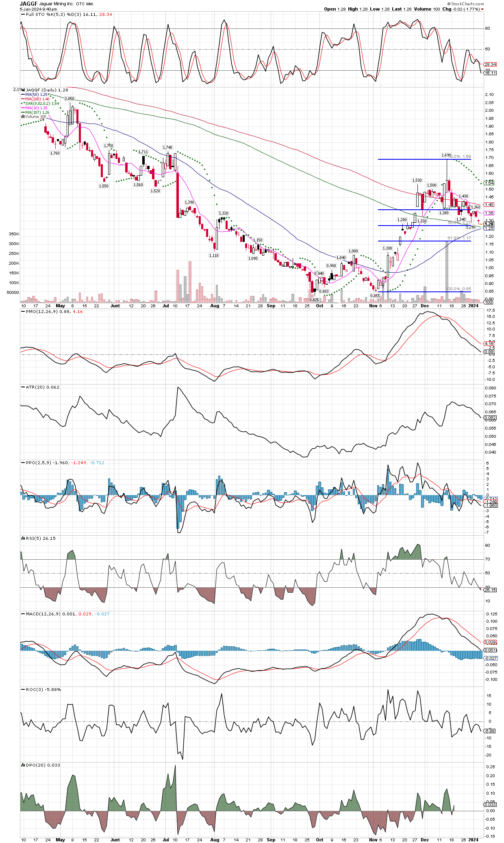Click the tall December volume spike bar

pyautogui.click(x=447, y=272)
